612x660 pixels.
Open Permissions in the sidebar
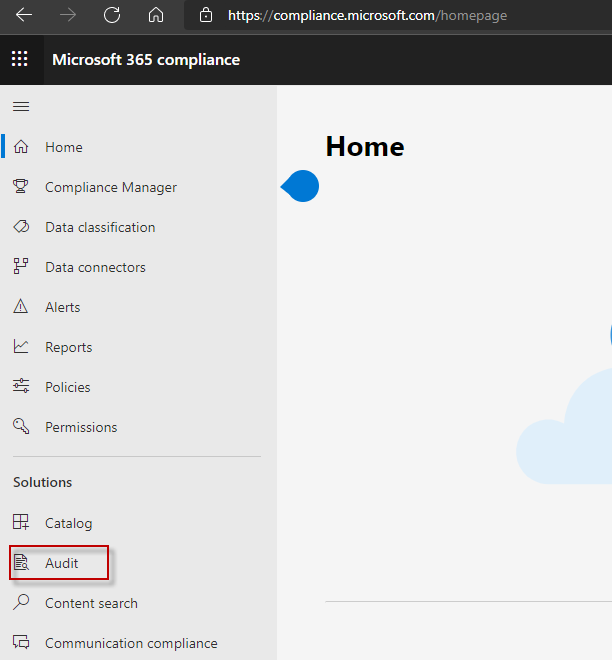[81, 427]
